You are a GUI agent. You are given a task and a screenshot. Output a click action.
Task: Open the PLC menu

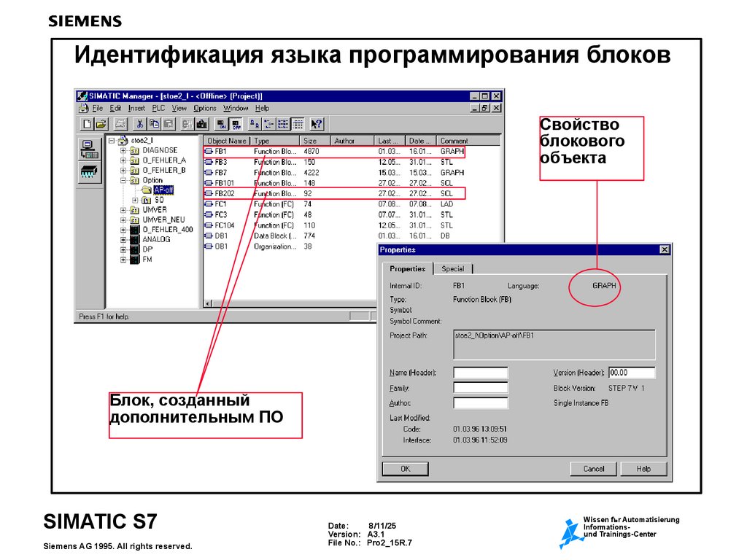pos(159,107)
